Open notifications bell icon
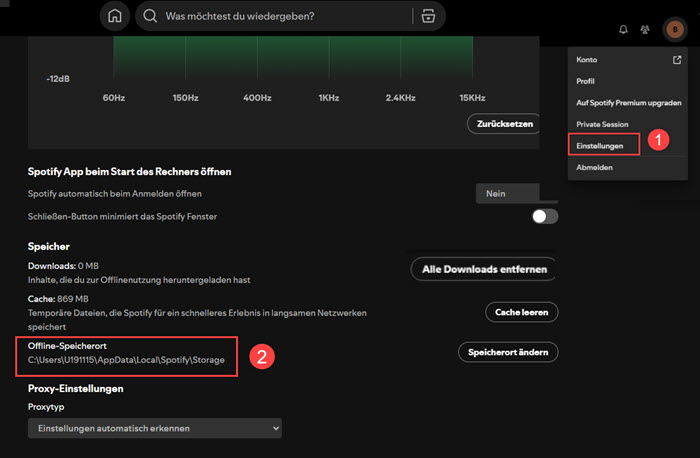Viewport: 700px width, 458px height. [623, 29]
